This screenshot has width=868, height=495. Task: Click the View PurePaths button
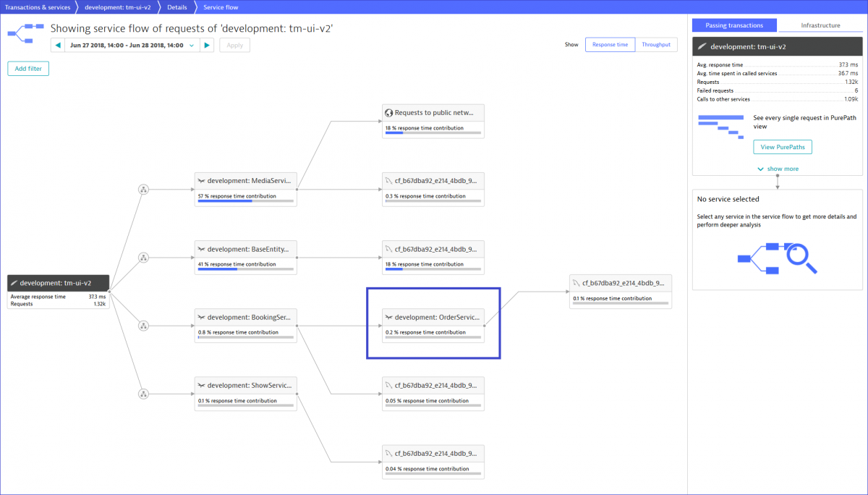pyautogui.click(x=782, y=147)
